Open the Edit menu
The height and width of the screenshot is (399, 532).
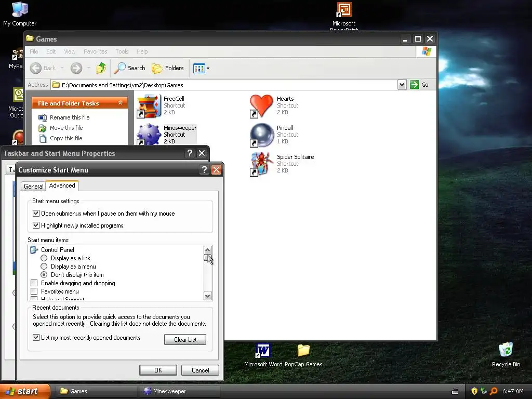[x=51, y=51]
